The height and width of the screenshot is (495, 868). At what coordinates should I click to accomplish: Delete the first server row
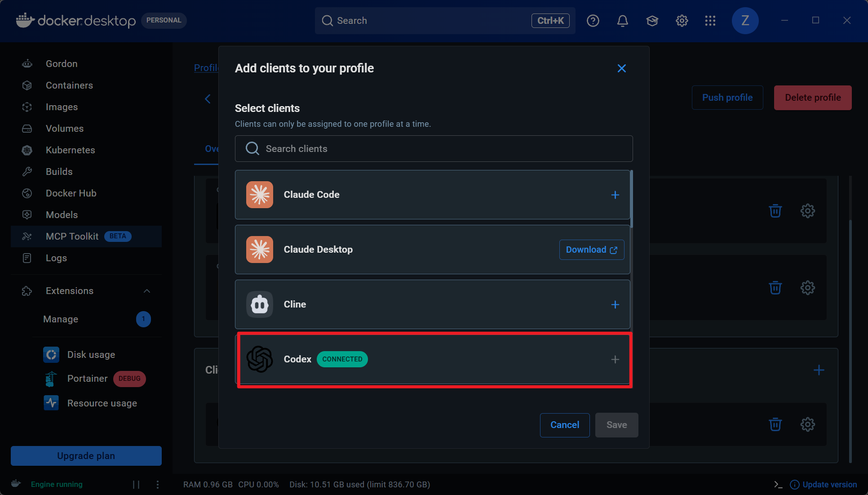point(775,211)
